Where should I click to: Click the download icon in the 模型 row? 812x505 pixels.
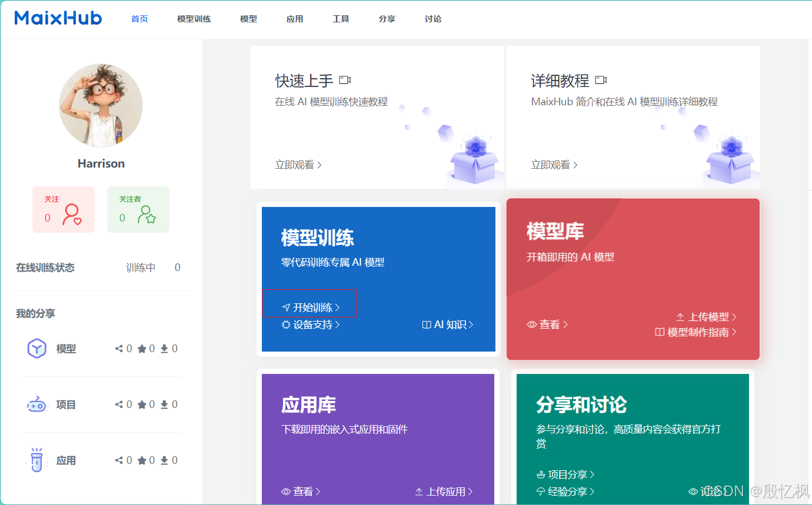[x=164, y=349]
